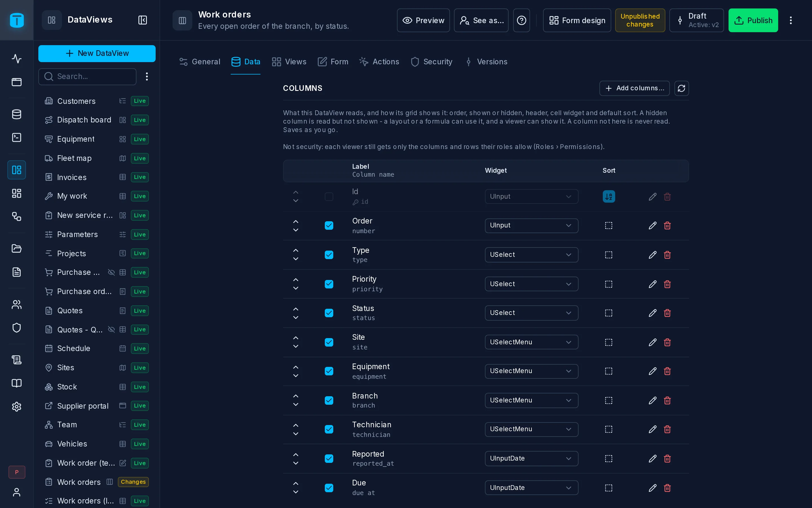Open the database icon in left rail

(16, 114)
